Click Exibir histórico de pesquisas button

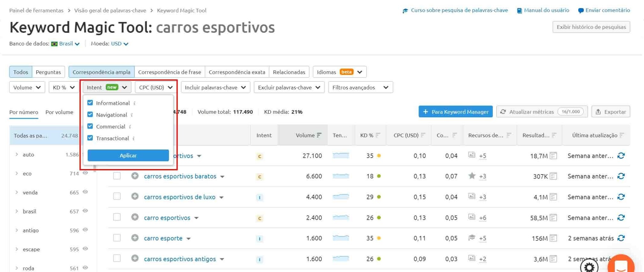click(591, 27)
